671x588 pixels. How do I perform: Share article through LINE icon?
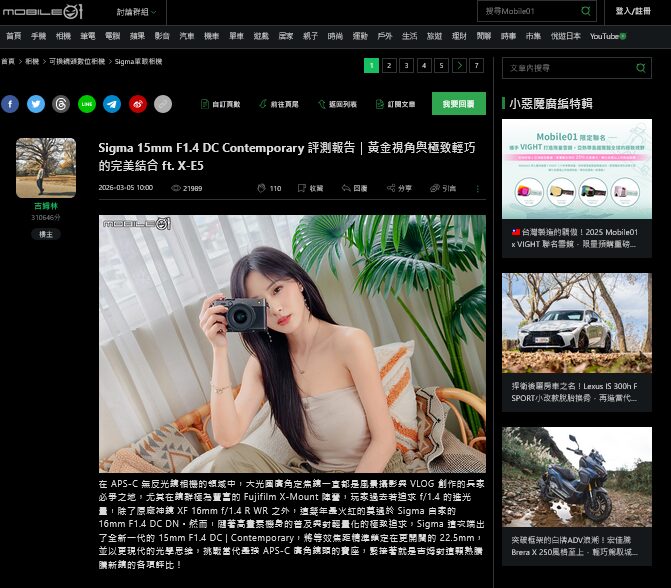87,104
